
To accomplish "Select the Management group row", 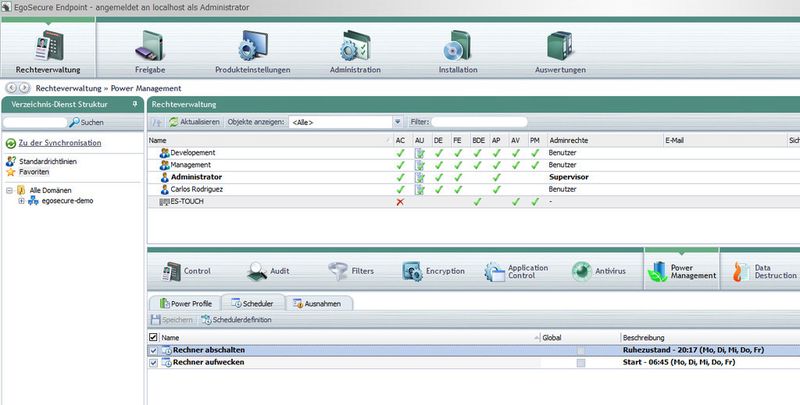I will click(x=473, y=165).
